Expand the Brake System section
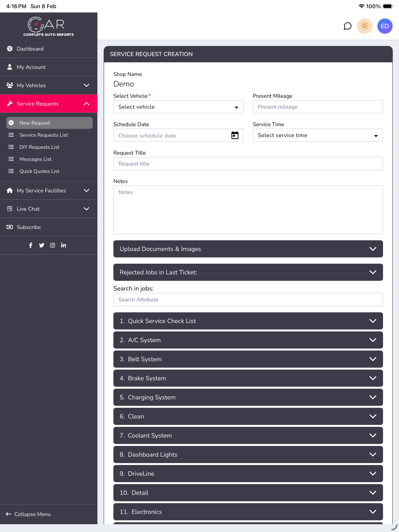Viewport: 399px width, 532px height. coord(248,378)
